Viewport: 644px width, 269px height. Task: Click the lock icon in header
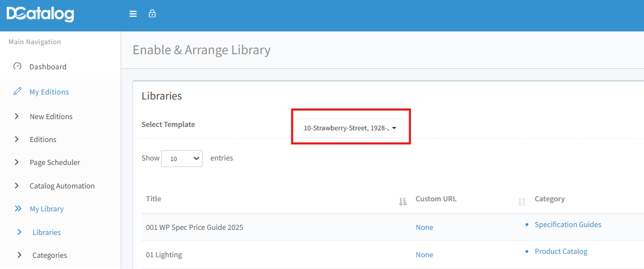point(152,14)
